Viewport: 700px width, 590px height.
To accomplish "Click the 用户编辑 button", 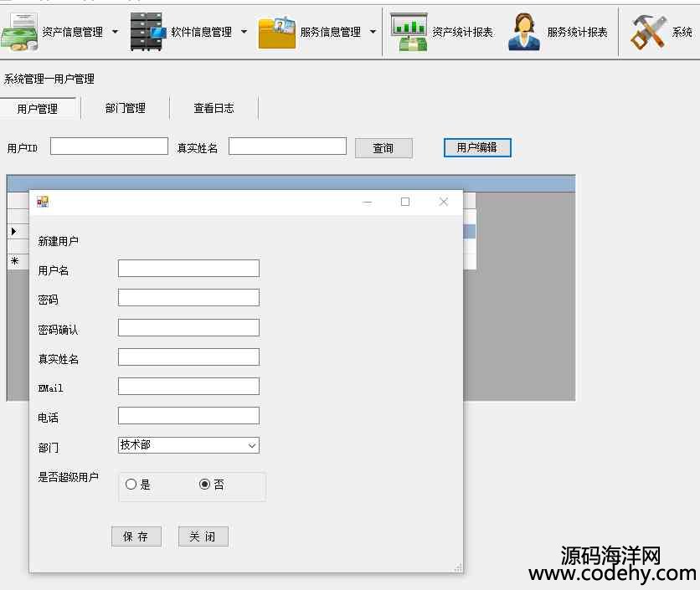I will point(476,147).
